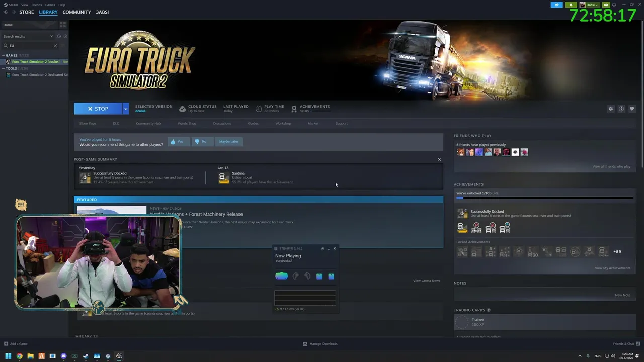Image resolution: width=644 pixels, height=362 pixels.
Task: Open Google Chrome from taskbar
Action: (x=19, y=356)
